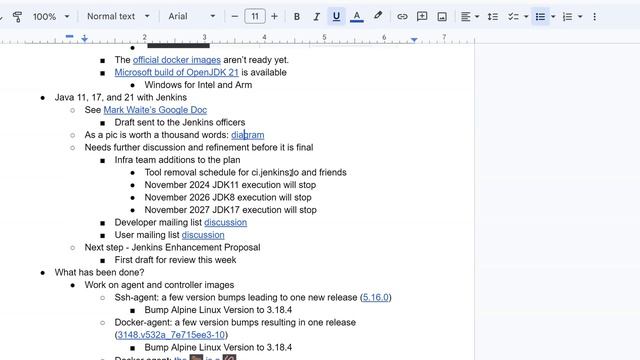The width and height of the screenshot is (640, 360).
Task: Open the 3148.v532a_7e715ee3-10 release link
Action: (x=171, y=335)
